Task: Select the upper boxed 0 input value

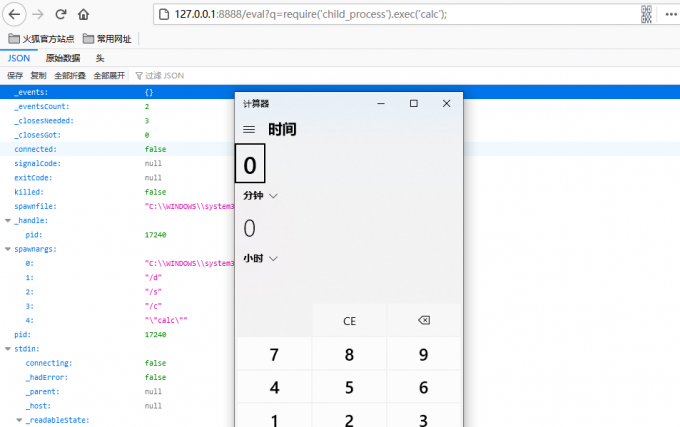Action: coord(250,163)
